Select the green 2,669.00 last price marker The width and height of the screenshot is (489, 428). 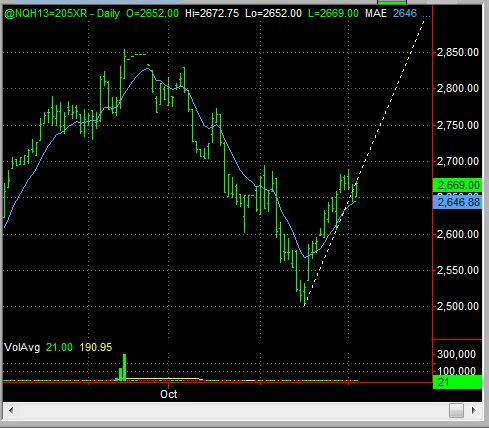[457, 185]
